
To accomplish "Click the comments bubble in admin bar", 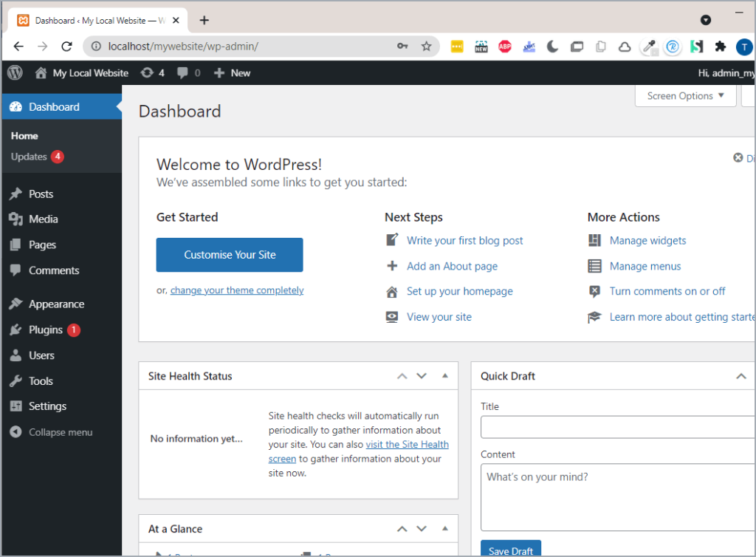I will [x=188, y=72].
